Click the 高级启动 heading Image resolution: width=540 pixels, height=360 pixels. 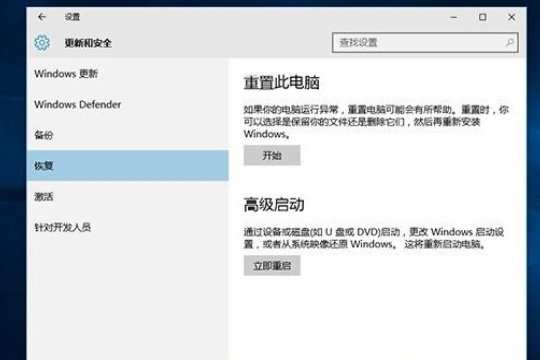pos(274,205)
